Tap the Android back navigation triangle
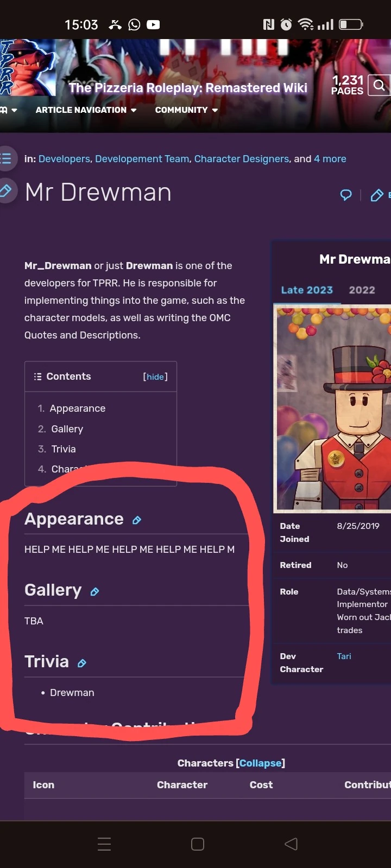Image resolution: width=391 pixels, height=868 pixels. click(291, 844)
